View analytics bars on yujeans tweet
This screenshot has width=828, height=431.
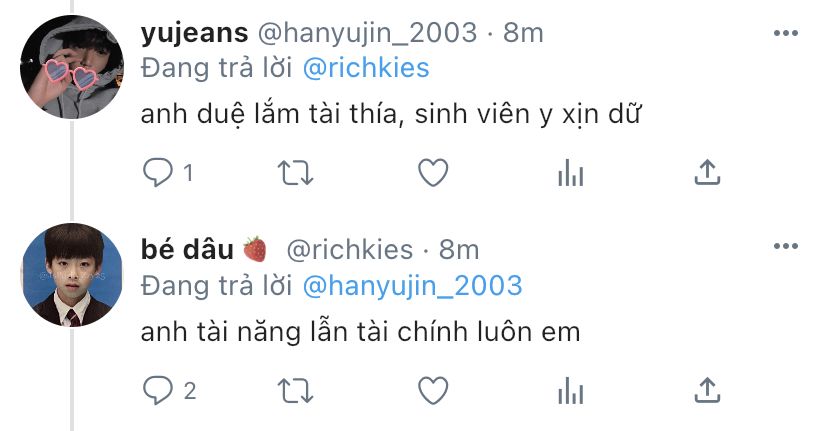coord(571,173)
